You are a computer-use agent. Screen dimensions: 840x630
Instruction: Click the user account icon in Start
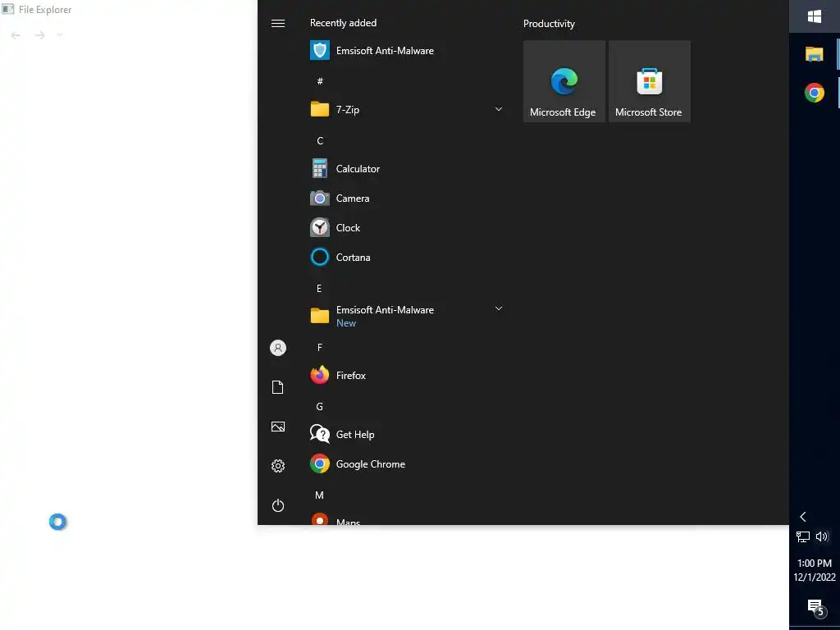pos(277,348)
